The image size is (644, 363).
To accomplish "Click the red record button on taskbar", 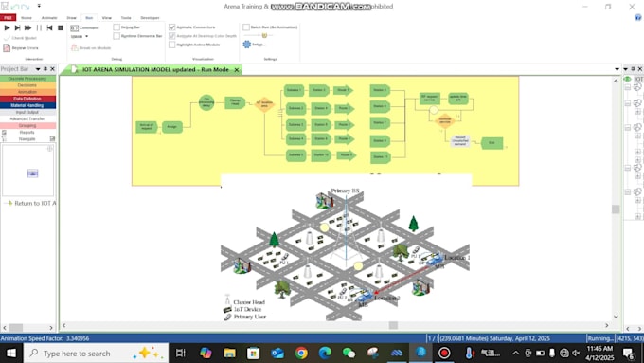I will (x=444, y=354).
